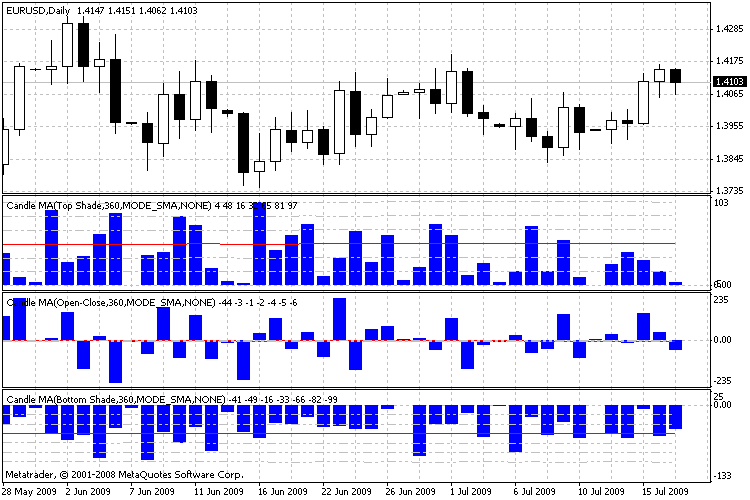
Task: Select the 22 Jun 2009 date marker
Action: (x=347, y=492)
